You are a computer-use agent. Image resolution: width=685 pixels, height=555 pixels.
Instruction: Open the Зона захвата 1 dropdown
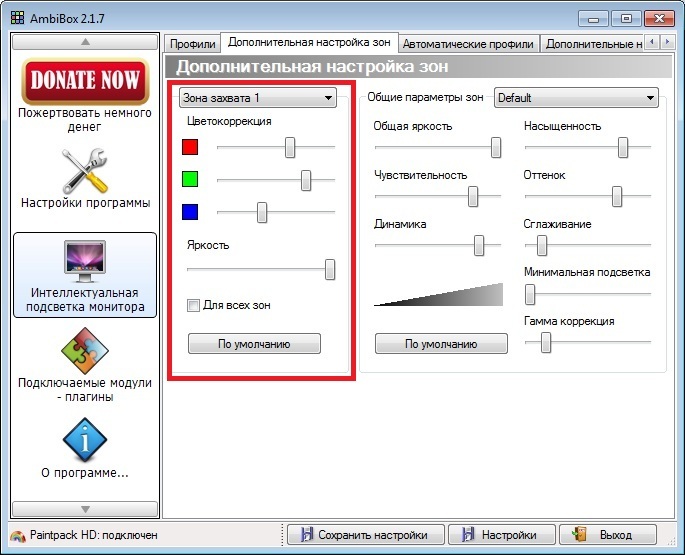click(258, 98)
